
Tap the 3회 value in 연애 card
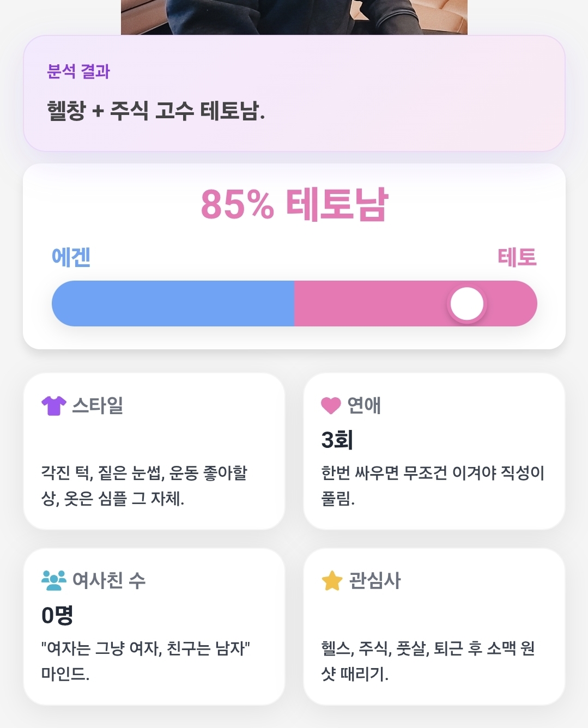337,440
